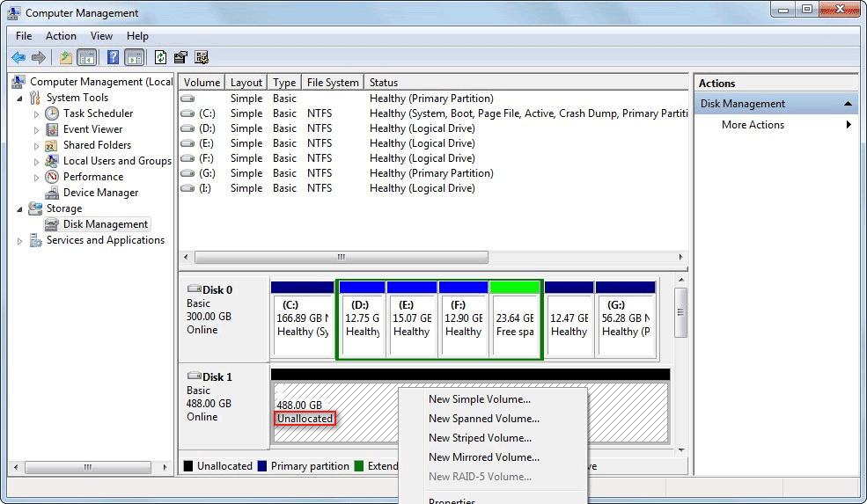Toggle the Show/Hide Action Pane toolbar icon

tap(134, 58)
